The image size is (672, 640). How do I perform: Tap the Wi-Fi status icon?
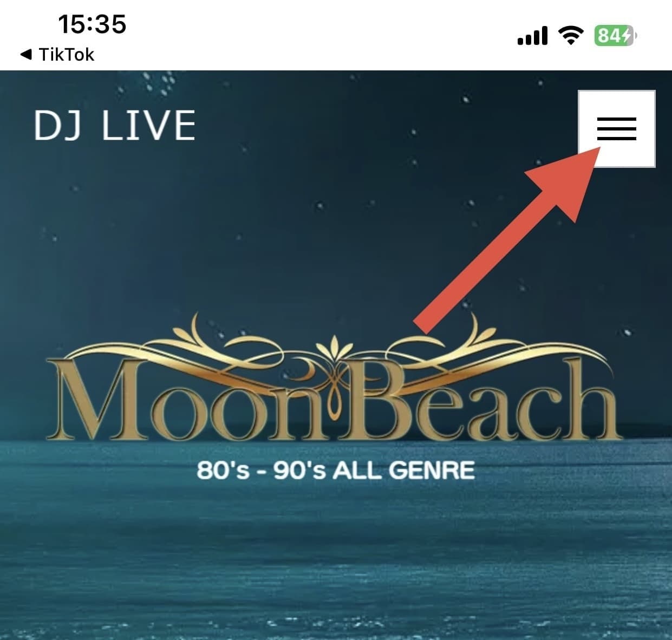[570, 36]
